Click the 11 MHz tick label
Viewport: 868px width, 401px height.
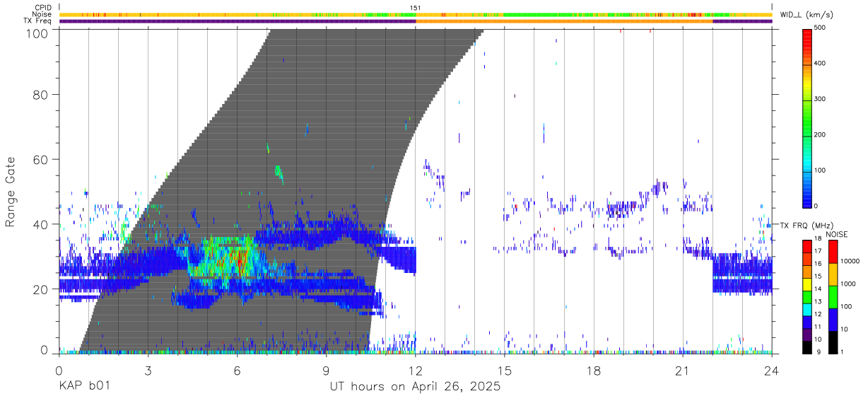[817, 327]
